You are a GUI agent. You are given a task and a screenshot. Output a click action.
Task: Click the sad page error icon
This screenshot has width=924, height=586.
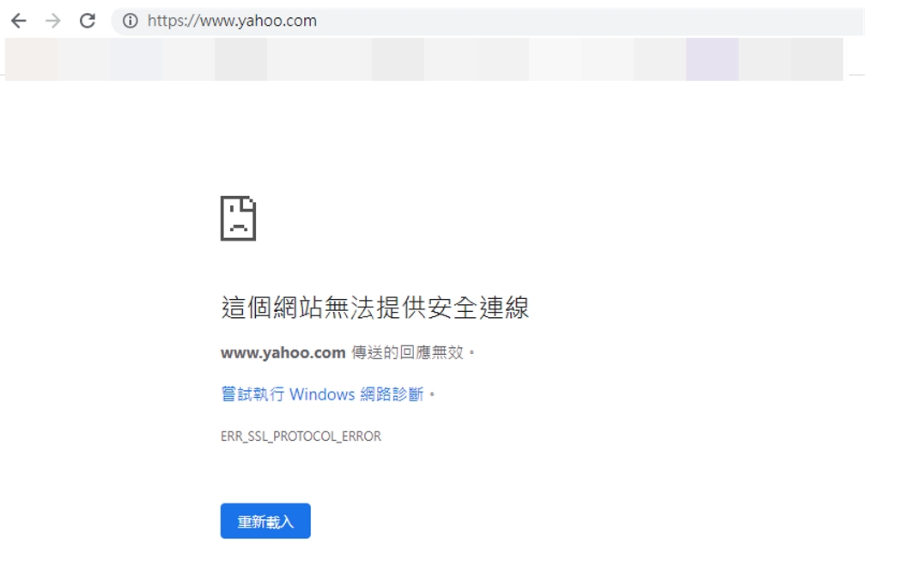238,218
